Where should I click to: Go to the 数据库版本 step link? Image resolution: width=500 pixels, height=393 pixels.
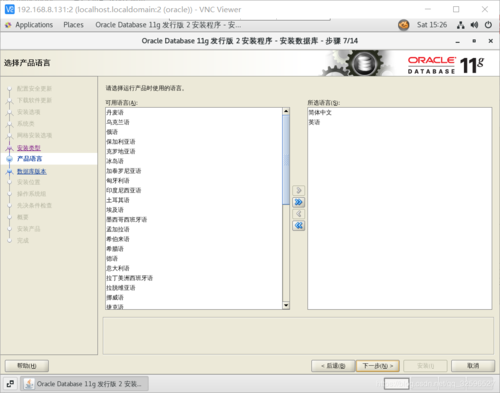click(32, 171)
